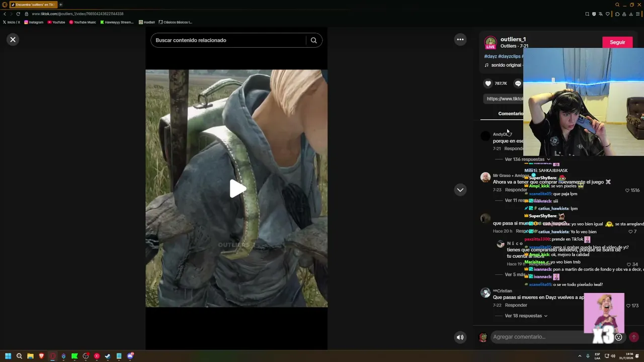Image resolution: width=644 pixels, height=362 pixels.
Task: Open the browser snapshot tool icon
Action: coord(587,14)
